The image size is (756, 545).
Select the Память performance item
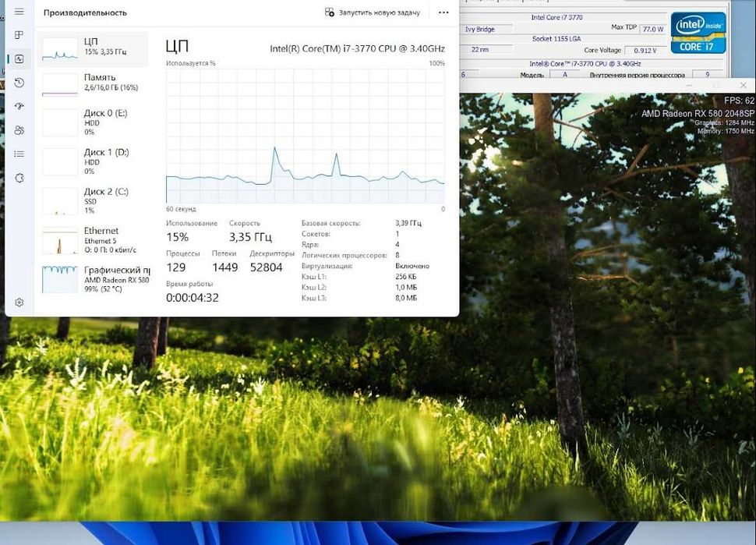coord(93,85)
